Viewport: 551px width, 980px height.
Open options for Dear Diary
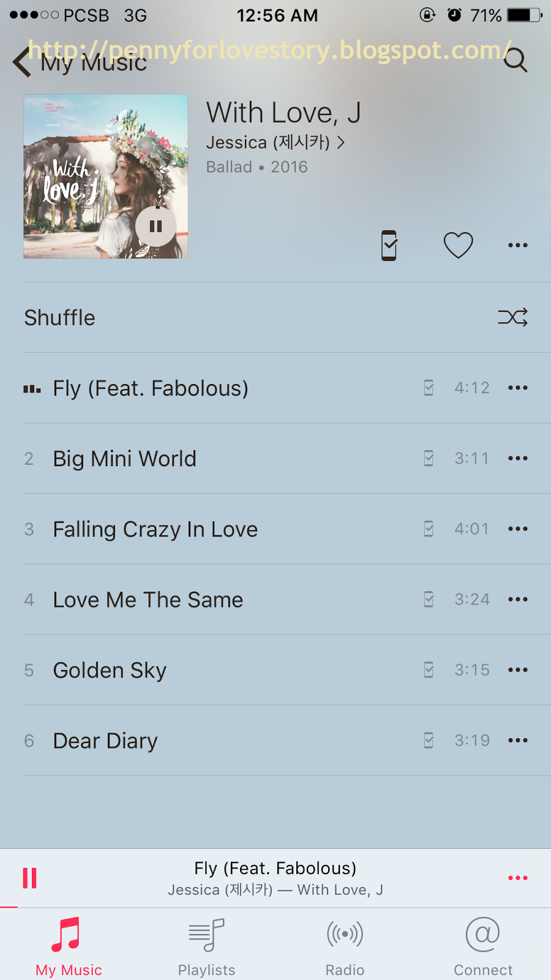[x=518, y=741]
